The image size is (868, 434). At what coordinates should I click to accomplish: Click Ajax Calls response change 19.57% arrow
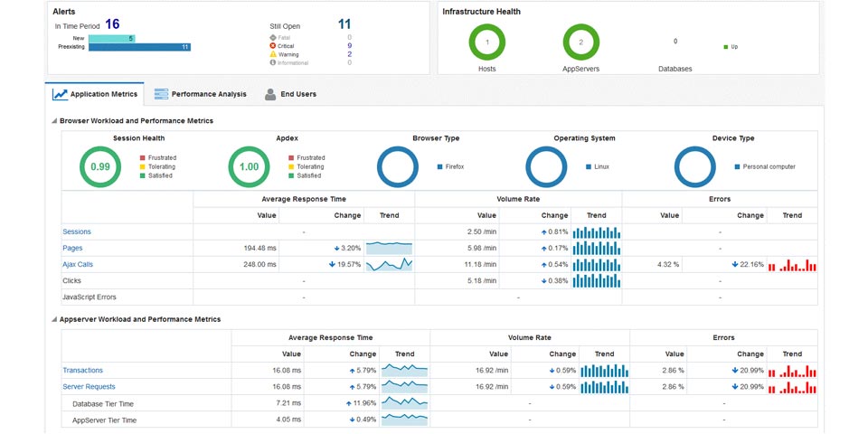click(x=332, y=265)
